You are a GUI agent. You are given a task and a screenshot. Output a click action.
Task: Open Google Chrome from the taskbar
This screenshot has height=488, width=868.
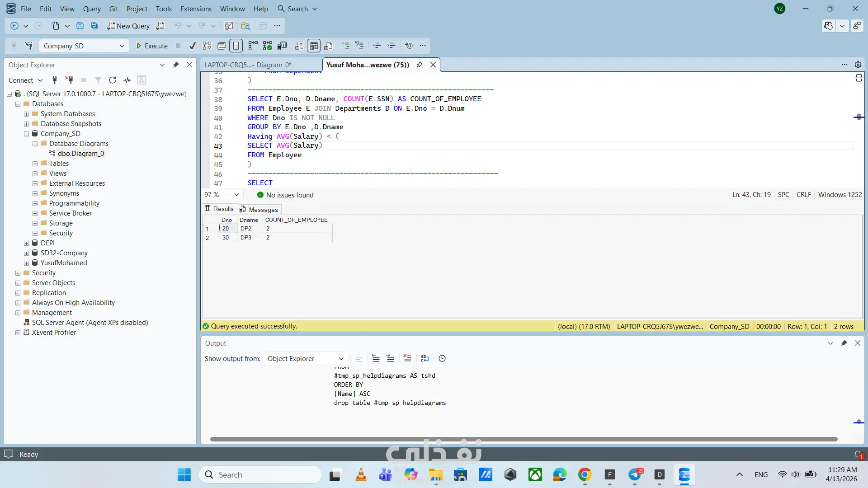585,475
